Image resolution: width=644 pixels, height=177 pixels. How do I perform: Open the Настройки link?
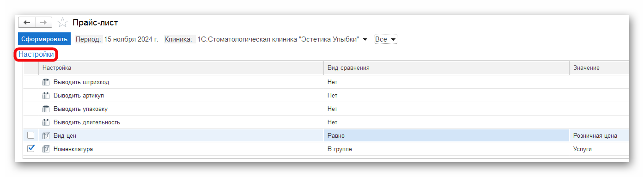point(36,54)
